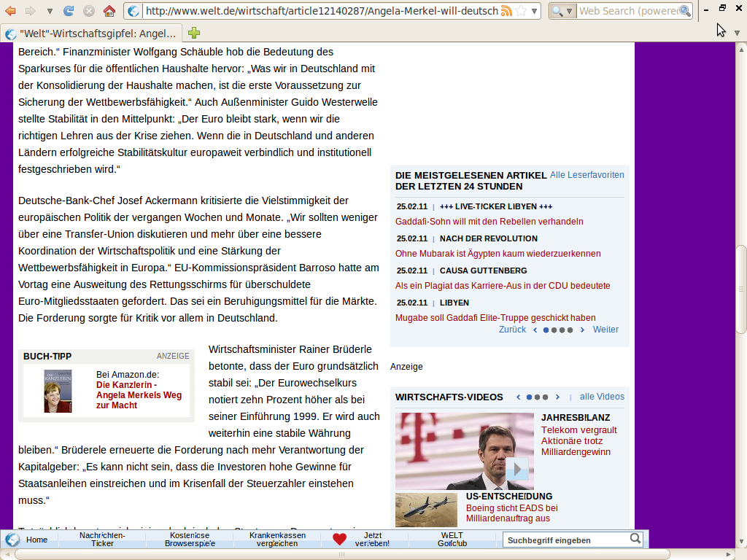Viewport: 747px width, 560px height.
Task: Open Mugabe soll Gaddafi Elite-Truppe article
Action: tap(495, 318)
